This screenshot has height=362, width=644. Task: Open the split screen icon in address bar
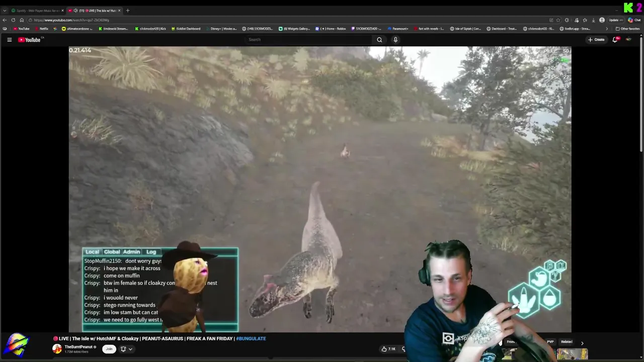[551, 20]
